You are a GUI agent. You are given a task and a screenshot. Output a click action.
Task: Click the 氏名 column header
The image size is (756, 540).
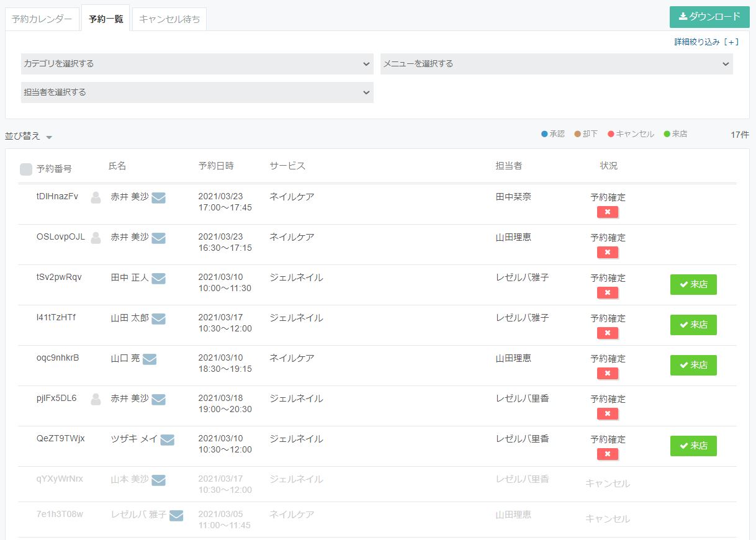point(117,166)
